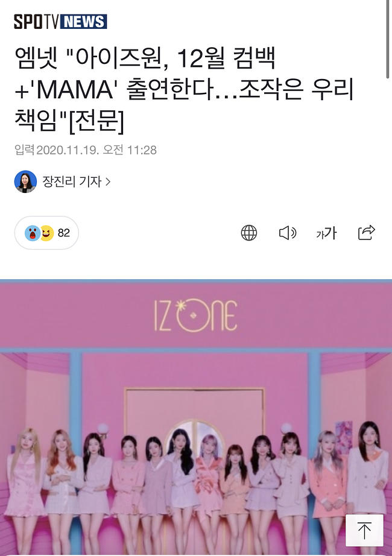The width and height of the screenshot is (392, 556).
Task: Play article audio with speaker icon
Action: pos(287,233)
